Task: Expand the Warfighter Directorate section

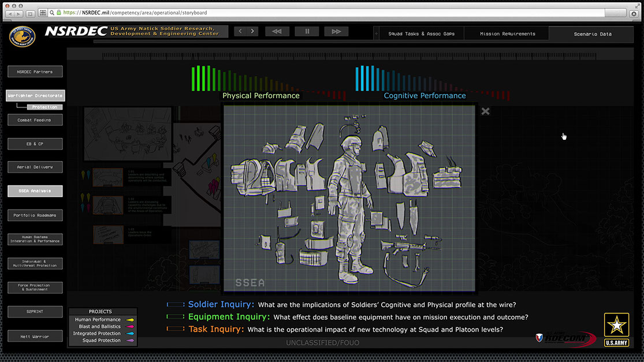Action: pyautogui.click(x=35, y=96)
